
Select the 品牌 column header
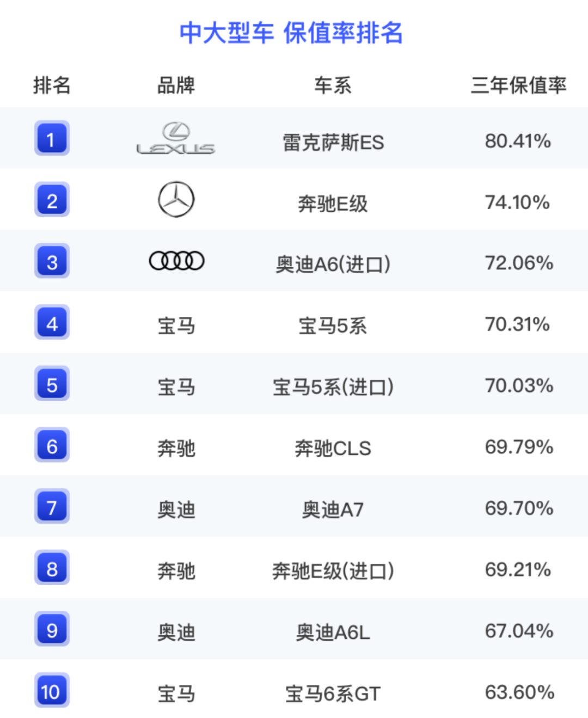click(x=176, y=85)
